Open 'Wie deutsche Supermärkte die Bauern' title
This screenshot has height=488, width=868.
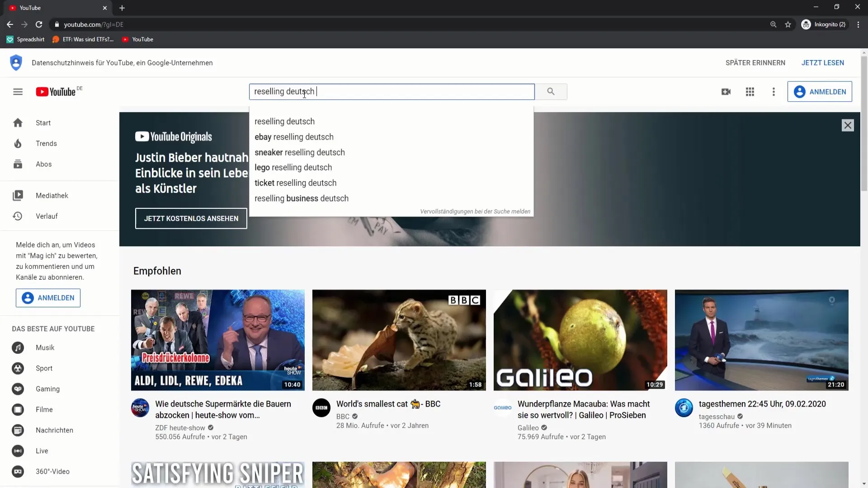point(223,410)
